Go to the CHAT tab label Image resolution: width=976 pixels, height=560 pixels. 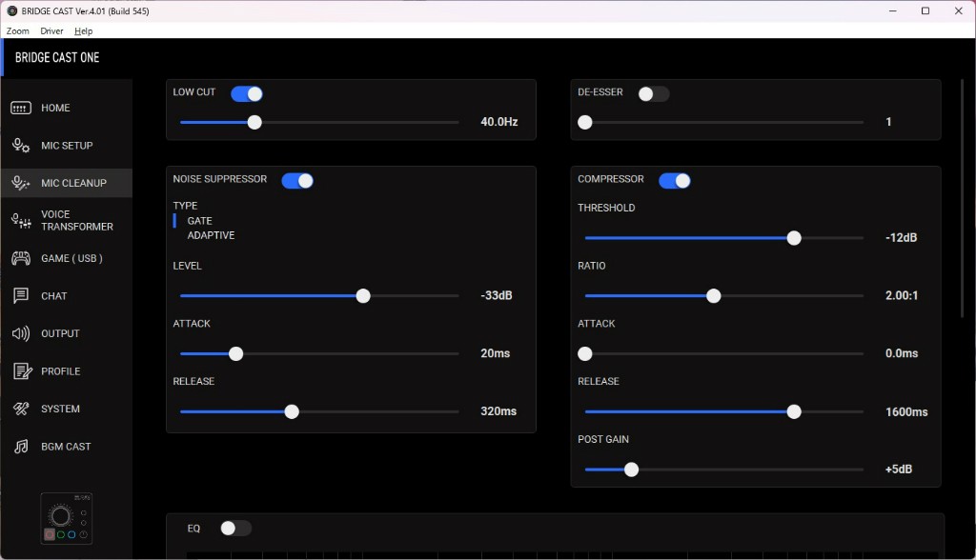click(x=53, y=296)
